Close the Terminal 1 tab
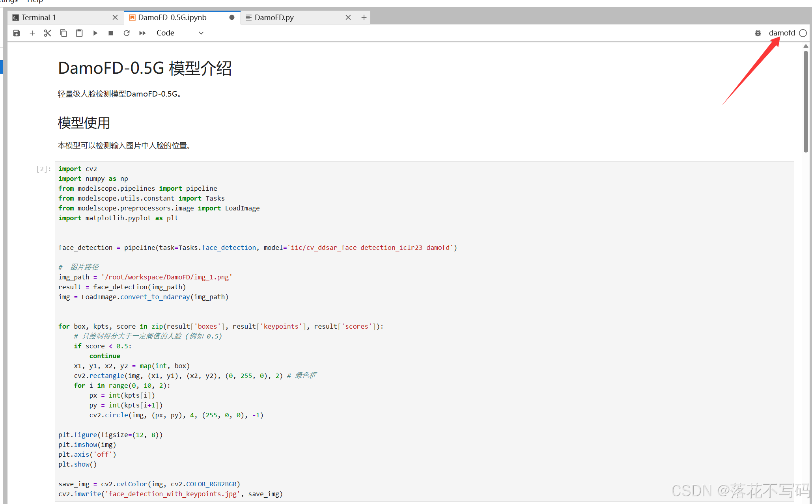 tap(115, 17)
